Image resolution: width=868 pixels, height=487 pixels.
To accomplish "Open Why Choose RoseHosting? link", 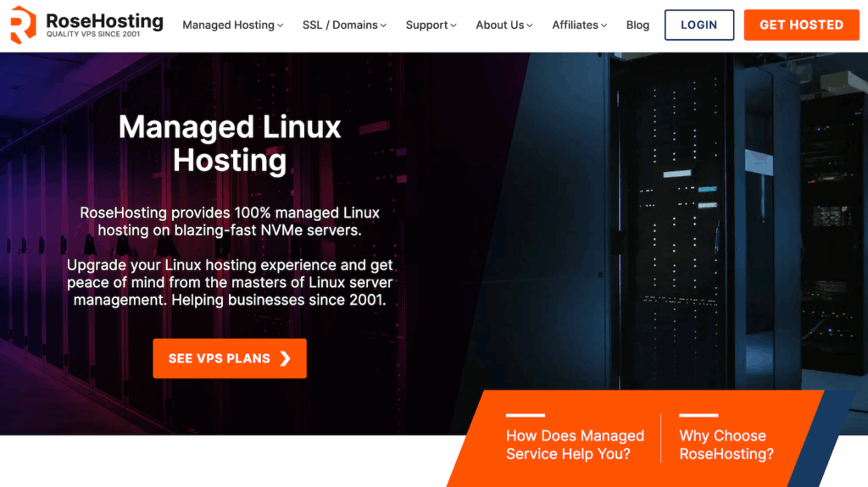I will [x=726, y=445].
